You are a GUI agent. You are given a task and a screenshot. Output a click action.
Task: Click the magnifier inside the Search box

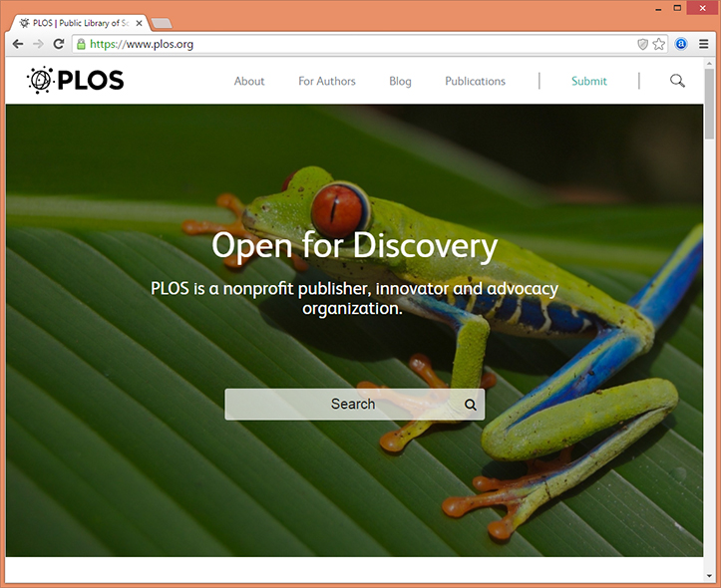tap(470, 405)
